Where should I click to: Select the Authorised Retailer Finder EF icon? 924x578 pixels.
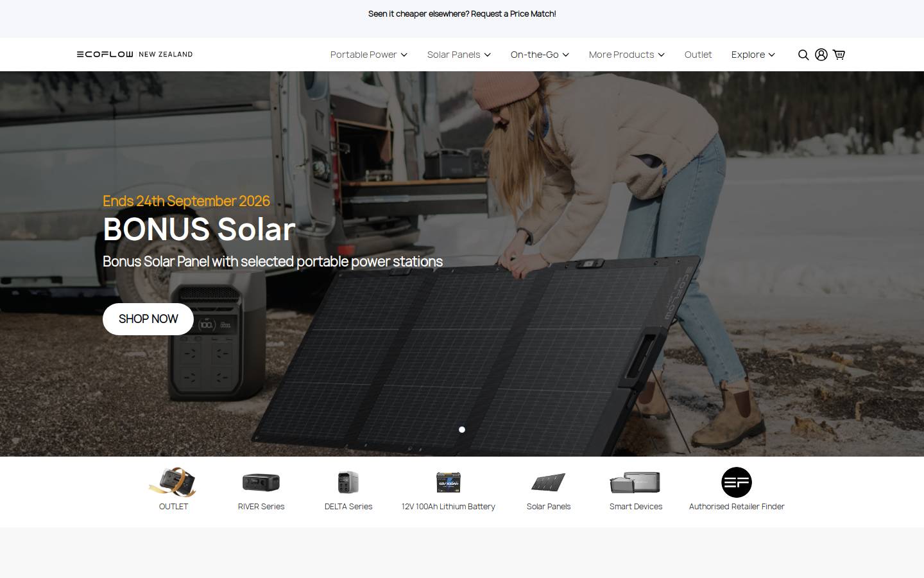point(737,482)
